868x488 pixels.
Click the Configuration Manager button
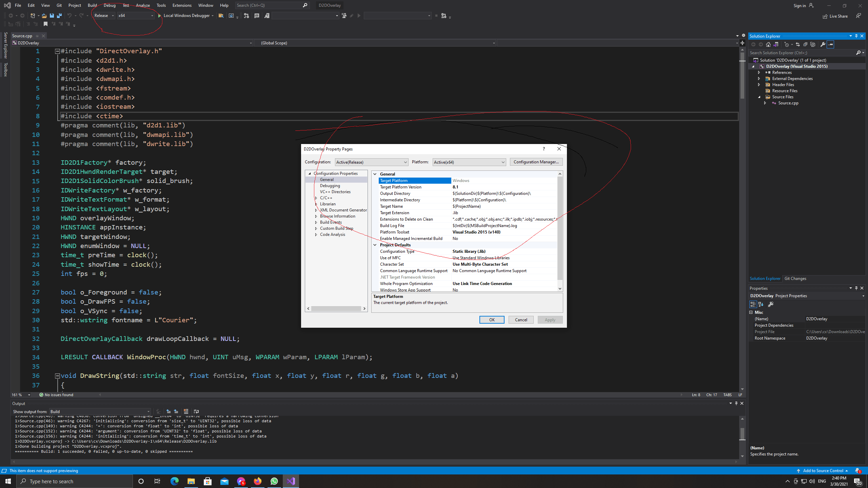coord(536,162)
